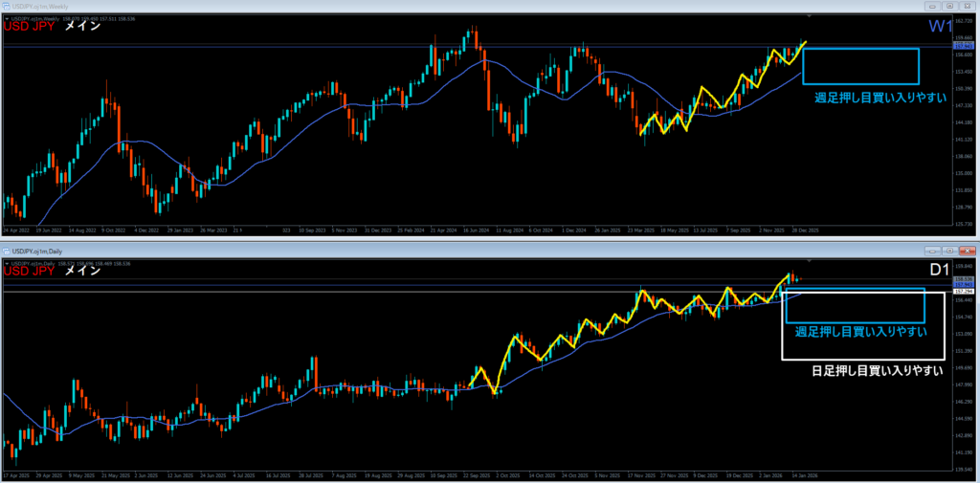Click the USDJPY Weekly window title bar
This screenshot has width=980, height=483.
click(x=383, y=6)
